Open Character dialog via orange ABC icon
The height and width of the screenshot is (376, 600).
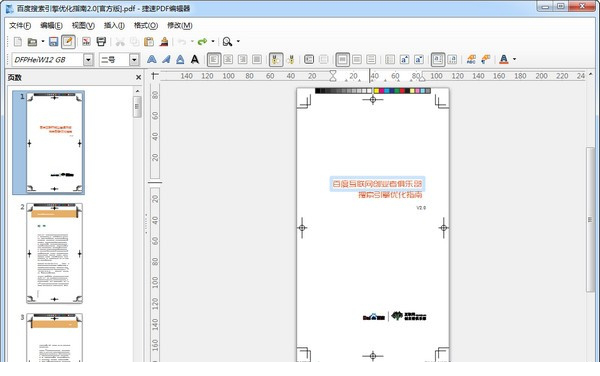click(471, 59)
